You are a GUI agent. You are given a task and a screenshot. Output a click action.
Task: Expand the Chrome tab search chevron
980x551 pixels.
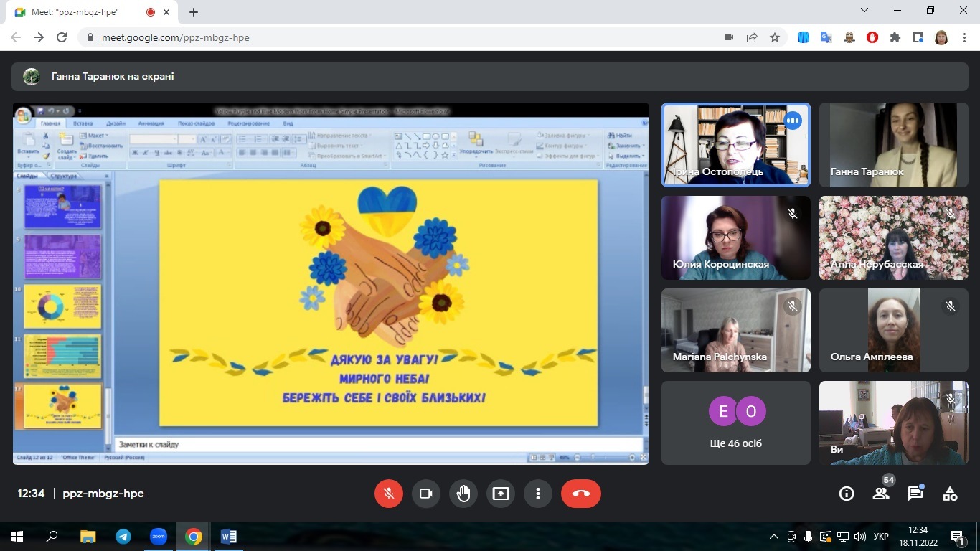click(x=864, y=11)
